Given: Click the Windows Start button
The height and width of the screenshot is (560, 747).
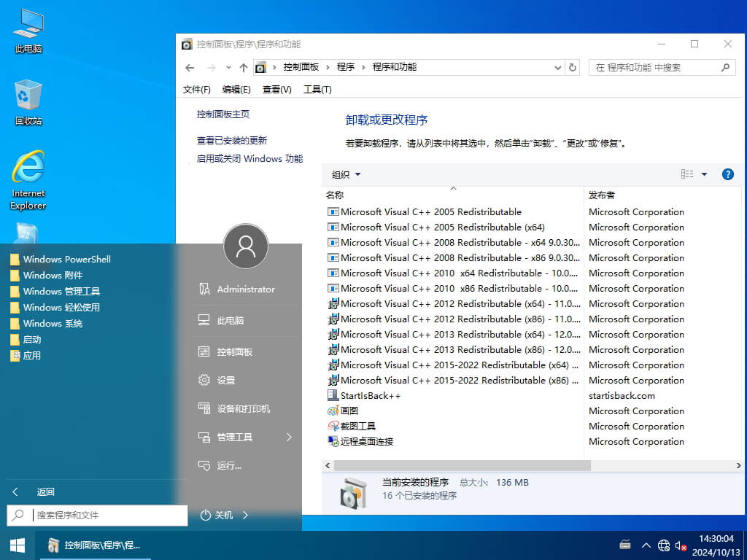Looking at the screenshot, I should (18, 545).
